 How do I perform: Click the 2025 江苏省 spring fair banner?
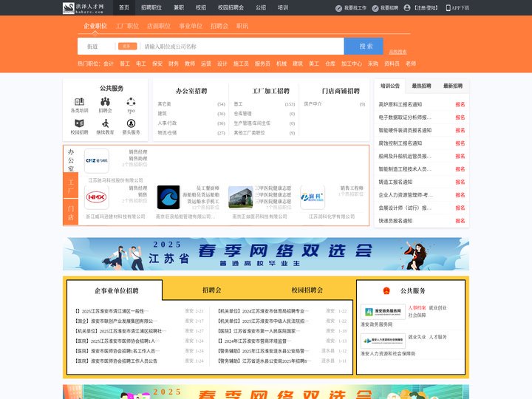pos(266,253)
